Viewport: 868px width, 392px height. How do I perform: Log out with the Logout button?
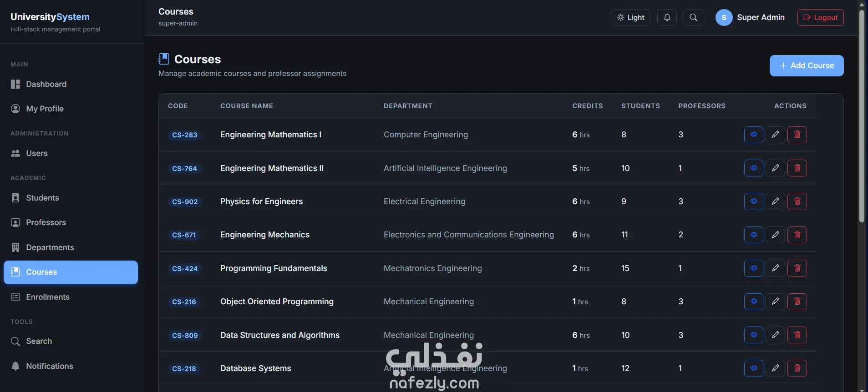tap(820, 17)
